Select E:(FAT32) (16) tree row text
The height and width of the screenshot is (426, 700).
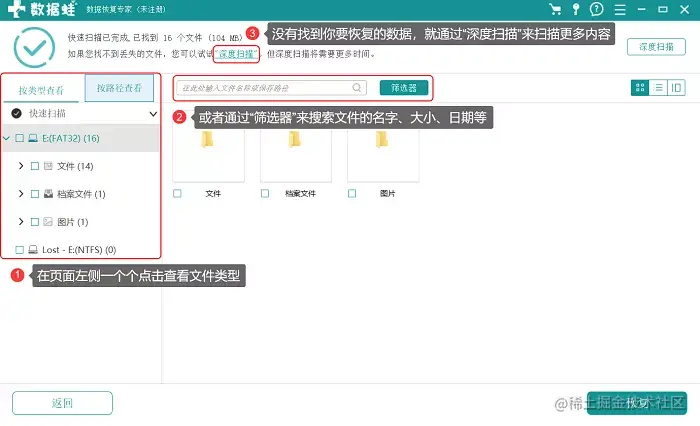pos(71,138)
